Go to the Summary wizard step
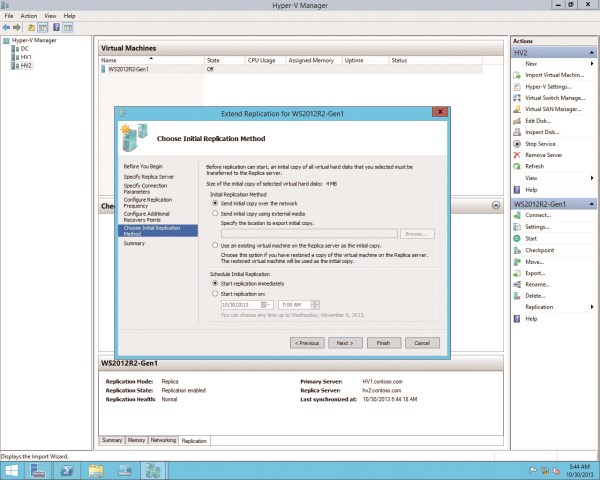This screenshot has height=480, width=600. 134,243
